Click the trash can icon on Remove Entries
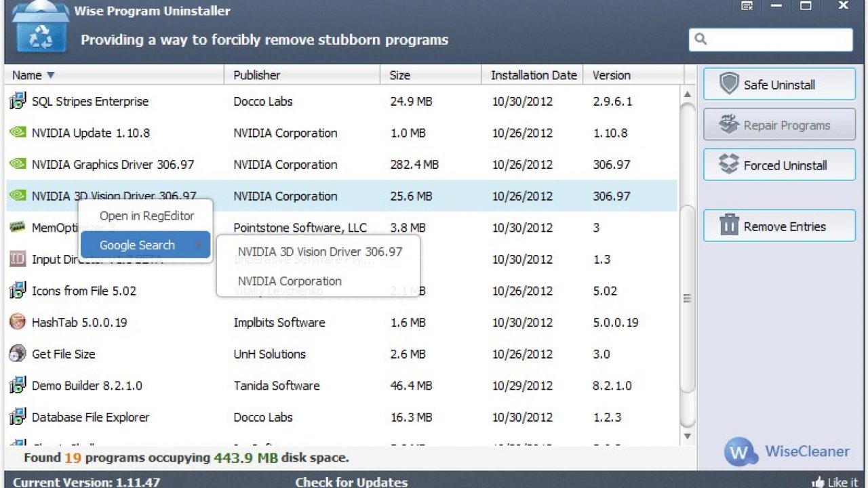Screen dimensions: 868x488 click(x=729, y=224)
